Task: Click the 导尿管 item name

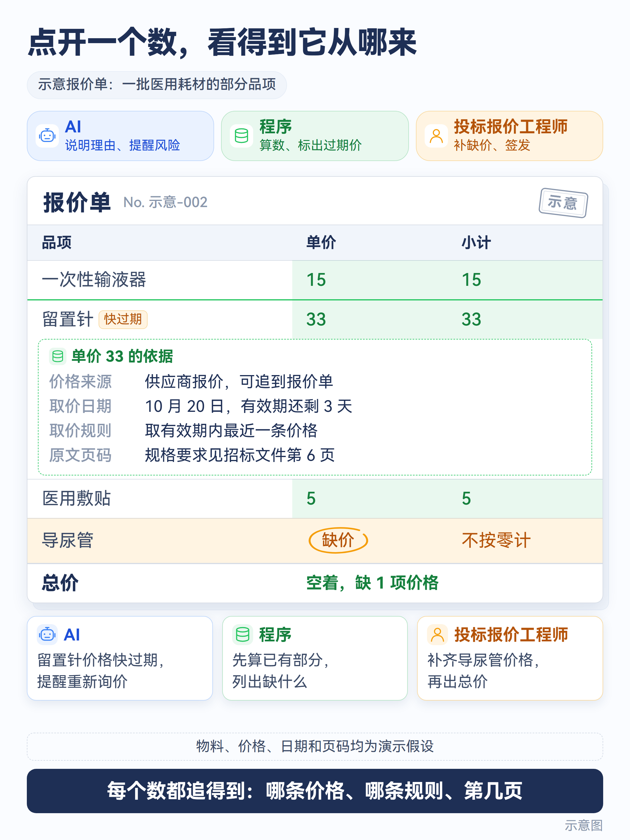Action: [x=68, y=540]
